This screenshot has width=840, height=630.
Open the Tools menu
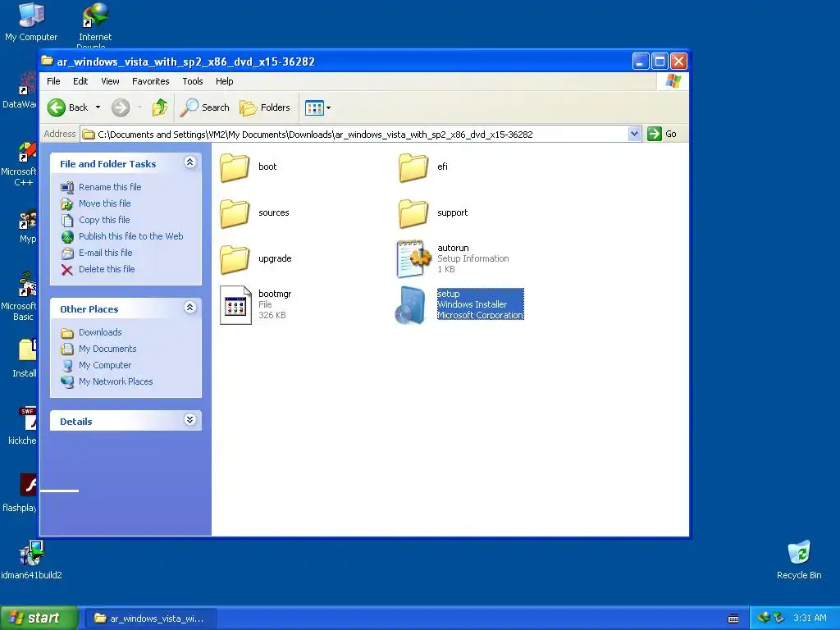tap(192, 81)
